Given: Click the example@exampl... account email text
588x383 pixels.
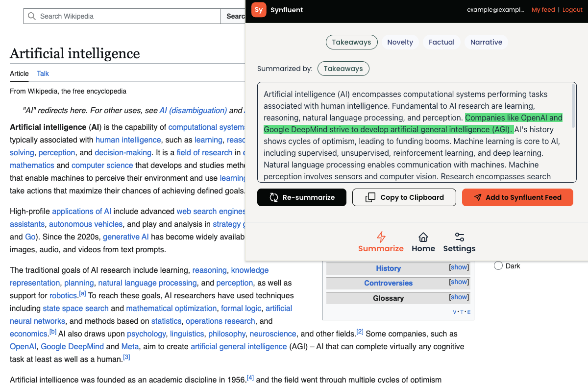Looking at the screenshot, I should tap(495, 10).
